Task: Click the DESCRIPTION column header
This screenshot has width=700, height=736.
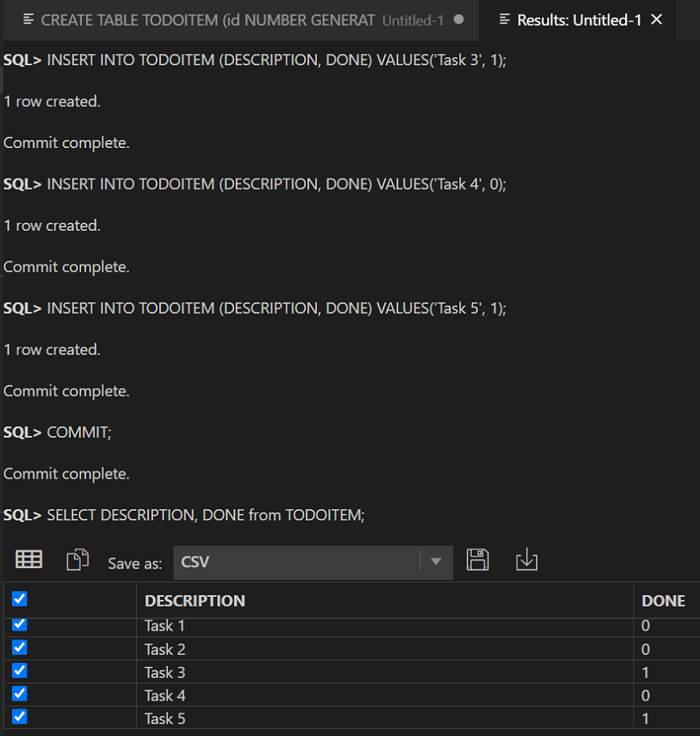Action: pyautogui.click(x=195, y=601)
